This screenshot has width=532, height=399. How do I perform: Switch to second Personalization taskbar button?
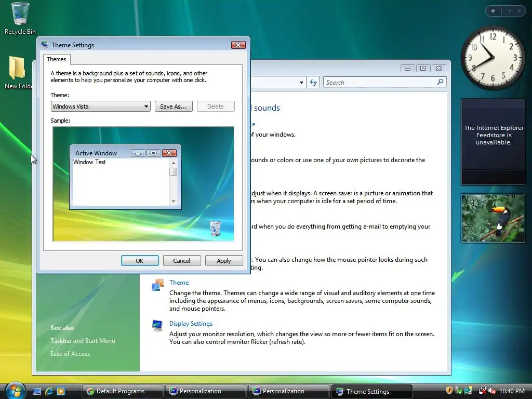tap(288, 391)
